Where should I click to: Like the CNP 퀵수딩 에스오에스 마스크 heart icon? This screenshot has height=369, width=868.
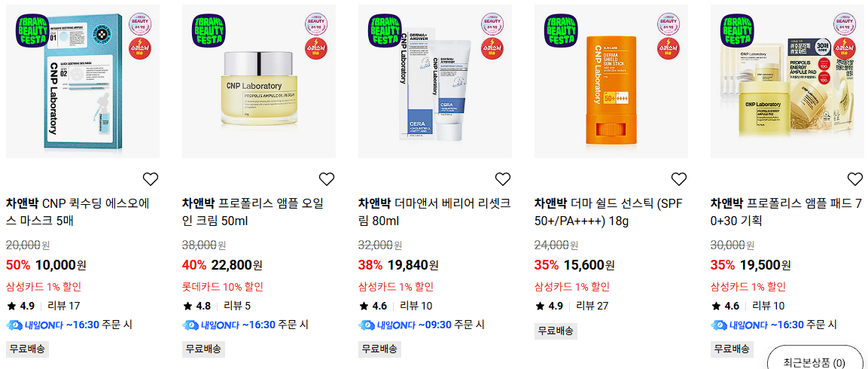click(x=151, y=179)
